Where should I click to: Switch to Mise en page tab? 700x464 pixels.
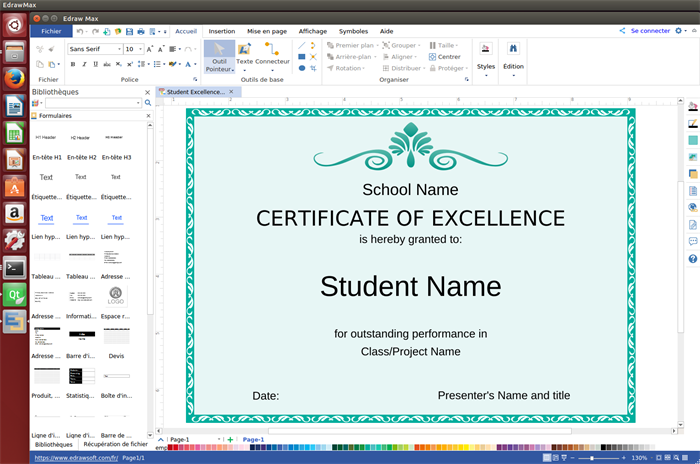(267, 31)
